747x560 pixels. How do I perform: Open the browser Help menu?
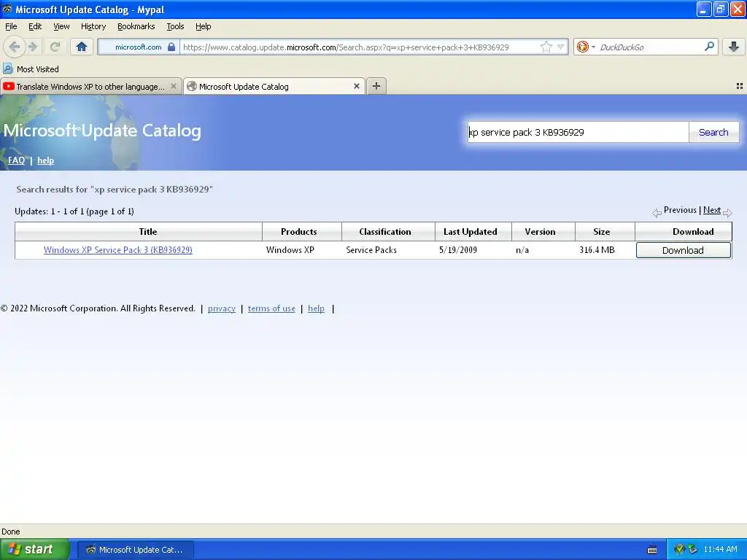point(203,26)
